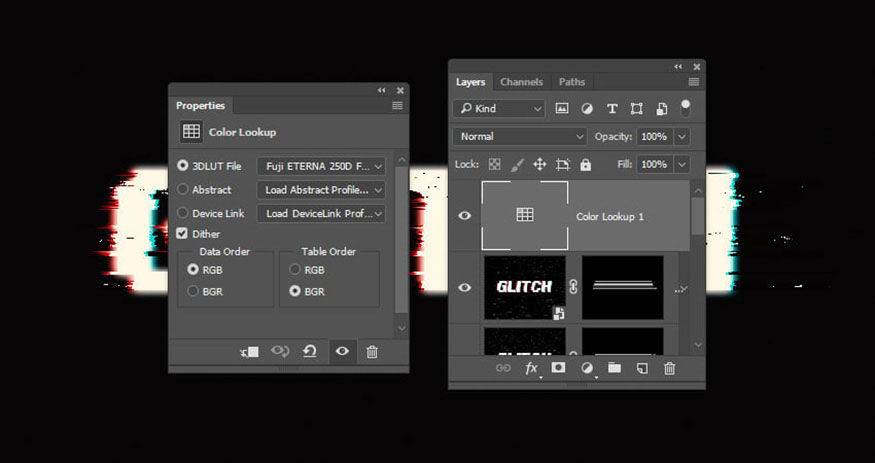Toggle adjustment visibility eye in Properties footer
The image size is (875, 463).
342,351
